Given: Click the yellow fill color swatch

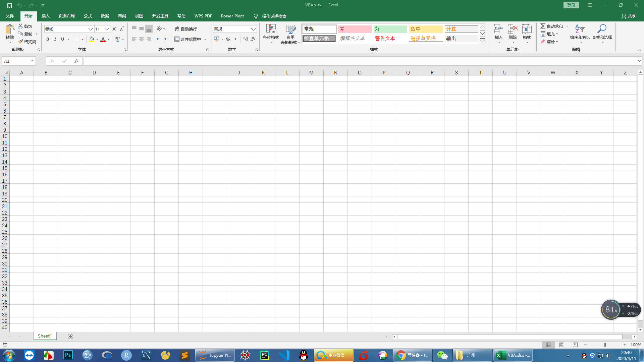Looking at the screenshot, I should 92,39.
